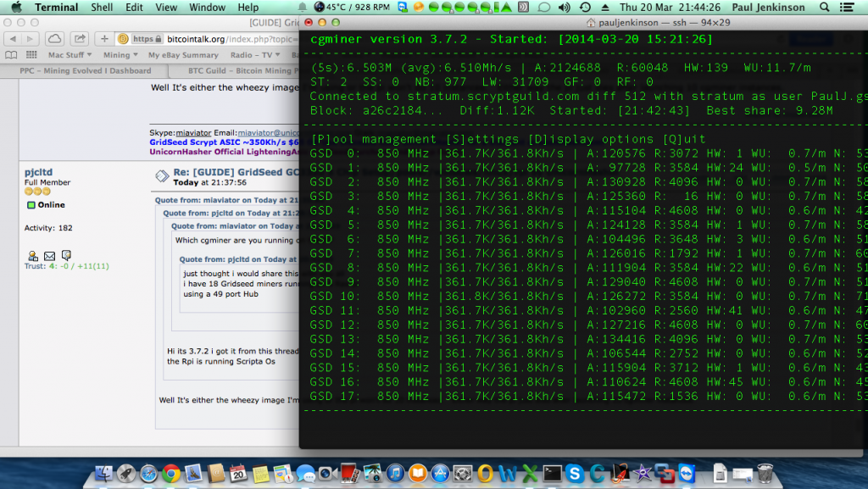The height and width of the screenshot is (489, 868).
Task: Open Messages from the Dock
Action: (x=305, y=474)
